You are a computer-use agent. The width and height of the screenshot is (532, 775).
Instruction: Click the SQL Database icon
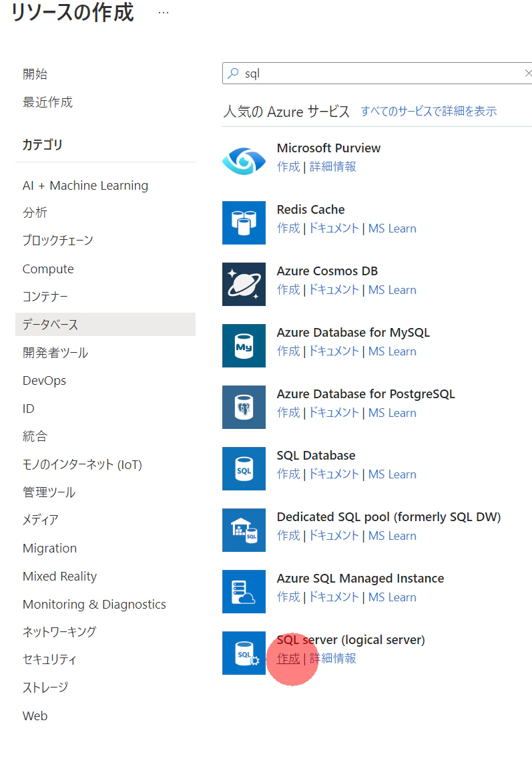244,468
